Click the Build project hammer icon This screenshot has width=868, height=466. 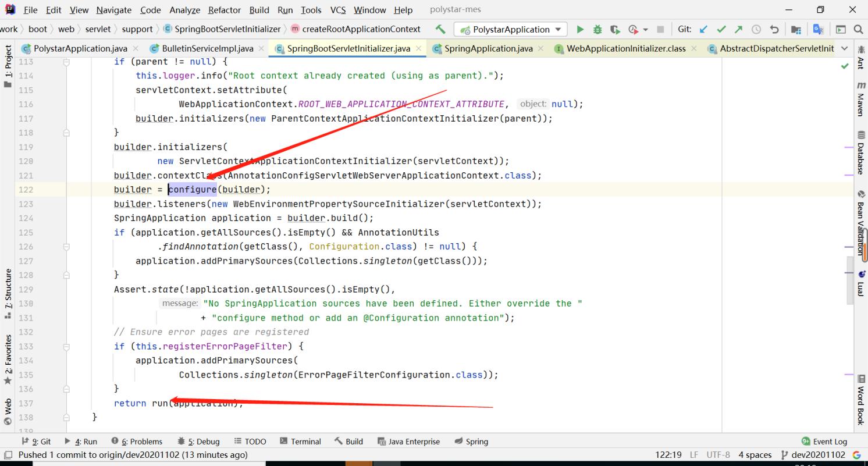click(x=441, y=29)
